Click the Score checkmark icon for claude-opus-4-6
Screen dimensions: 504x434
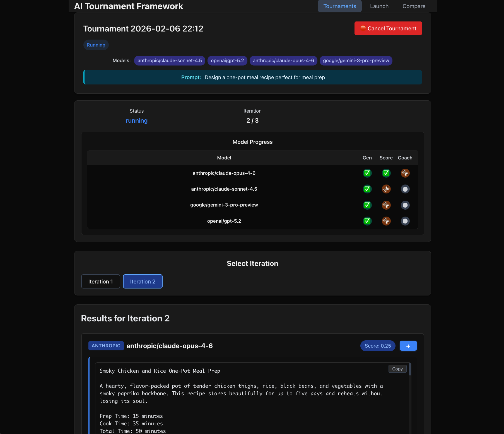pos(386,173)
